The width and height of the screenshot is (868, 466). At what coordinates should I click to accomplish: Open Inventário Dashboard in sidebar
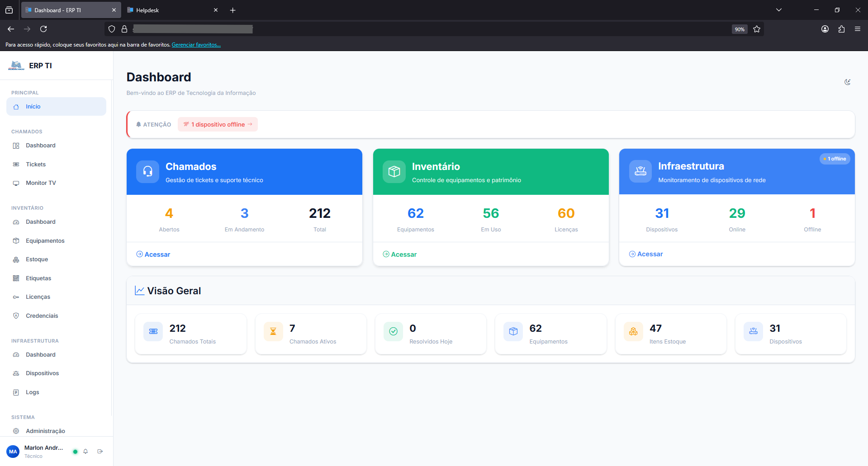[x=56, y=222]
